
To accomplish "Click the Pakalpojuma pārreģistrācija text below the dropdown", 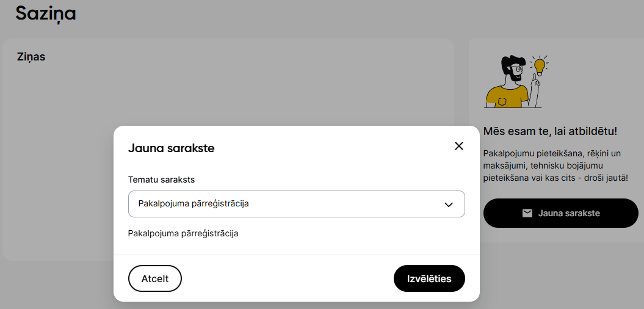I will coord(183,234).
